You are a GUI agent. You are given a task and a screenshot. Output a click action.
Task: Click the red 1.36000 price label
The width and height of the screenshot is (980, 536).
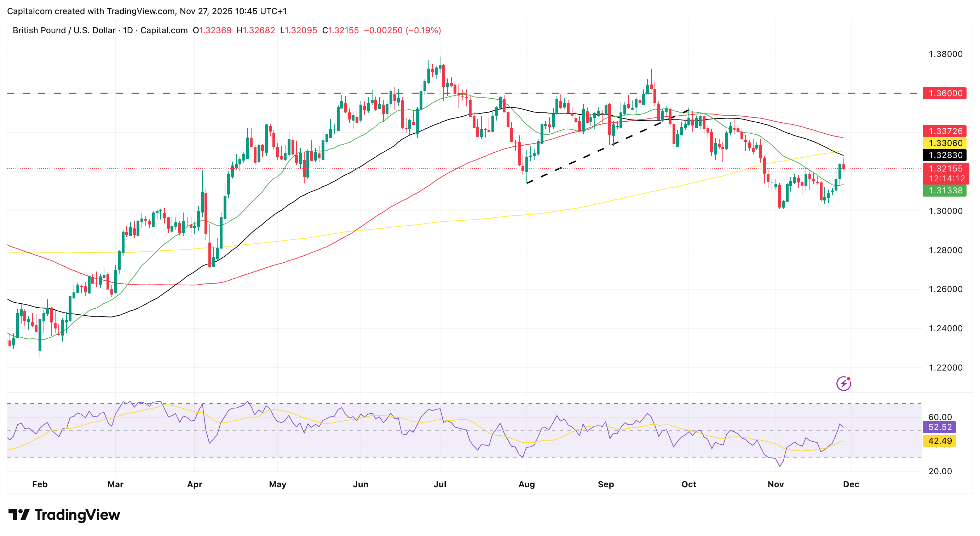(945, 93)
